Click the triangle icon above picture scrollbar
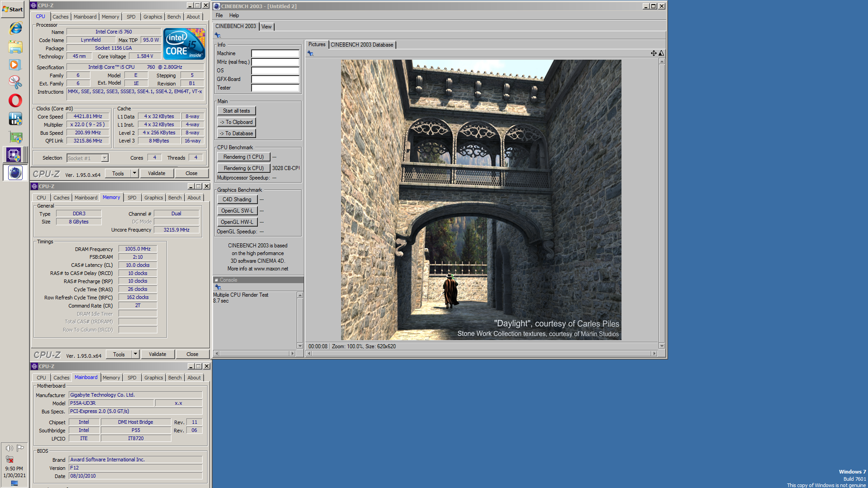The height and width of the screenshot is (488, 868). [x=661, y=53]
